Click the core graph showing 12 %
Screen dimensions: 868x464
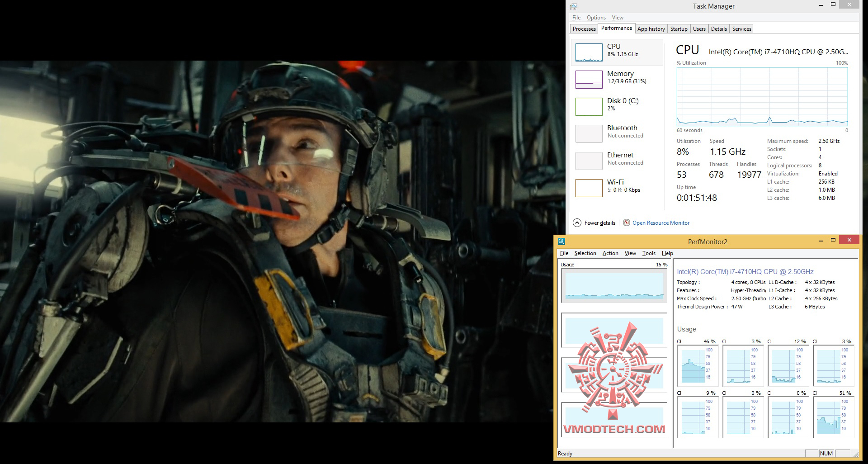(x=788, y=365)
